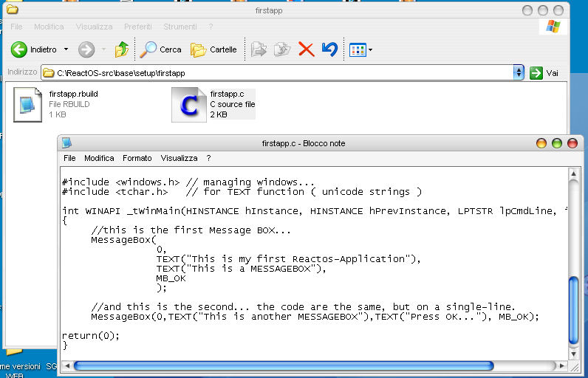The height and width of the screenshot is (378, 588).
Task: Click the grey forward arrow icon
Action: (x=86, y=49)
